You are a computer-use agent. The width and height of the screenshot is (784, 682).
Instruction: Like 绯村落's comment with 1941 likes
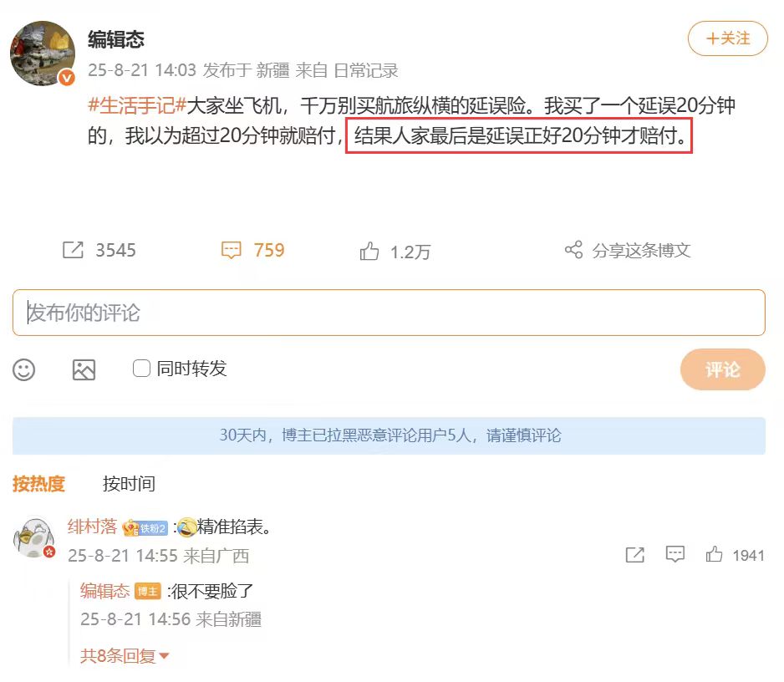click(714, 554)
